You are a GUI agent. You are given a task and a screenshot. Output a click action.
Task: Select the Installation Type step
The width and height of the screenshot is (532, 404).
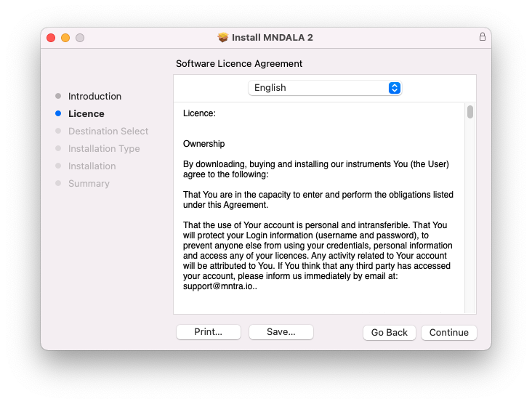(104, 148)
